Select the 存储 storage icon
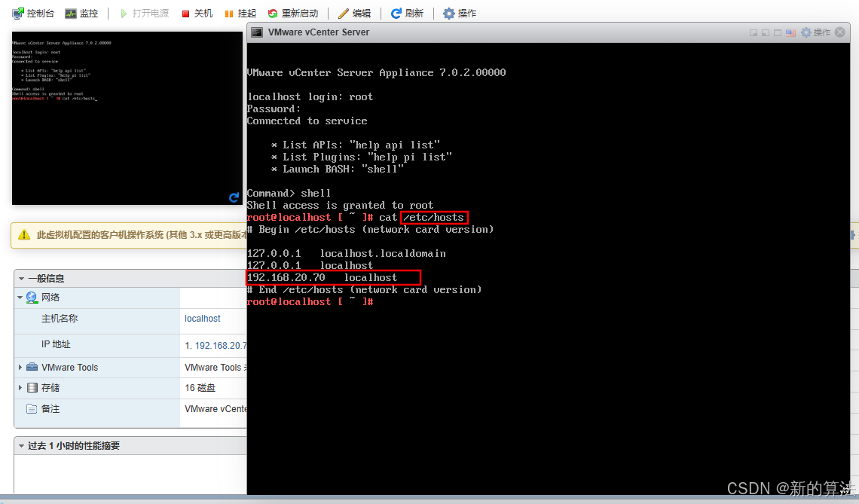This screenshot has width=859, height=504. point(32,388)
